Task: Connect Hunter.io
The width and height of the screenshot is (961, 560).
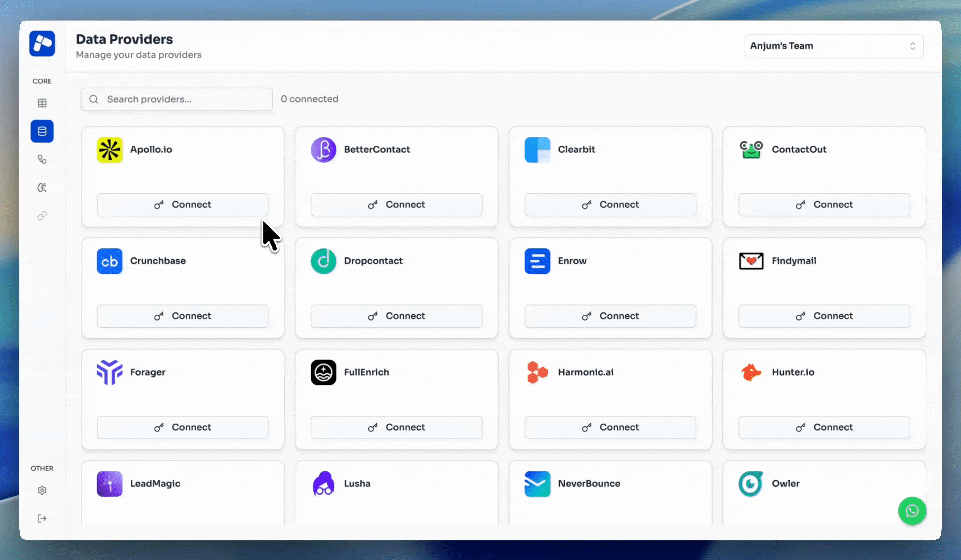Action: coord(825,427)
